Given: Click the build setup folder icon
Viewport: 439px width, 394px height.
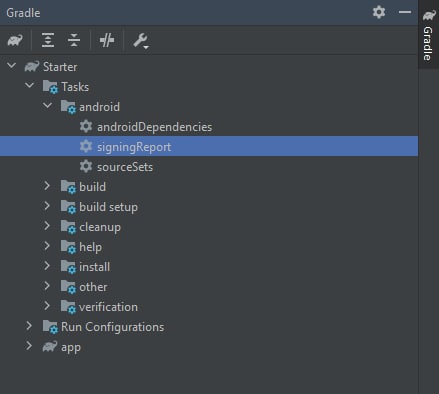Looking at the screenshot, I should (68, 207).
